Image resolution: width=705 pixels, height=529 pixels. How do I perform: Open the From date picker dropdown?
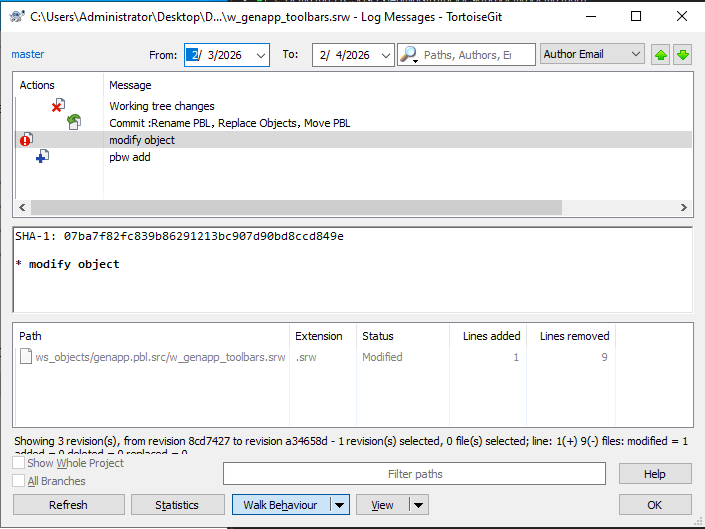[x=260, y=55]
